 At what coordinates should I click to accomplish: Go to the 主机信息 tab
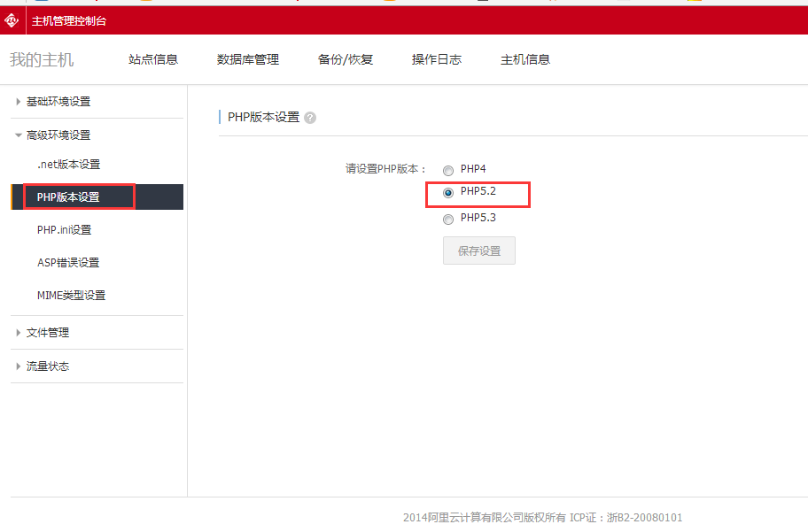(x=525, y=59)
